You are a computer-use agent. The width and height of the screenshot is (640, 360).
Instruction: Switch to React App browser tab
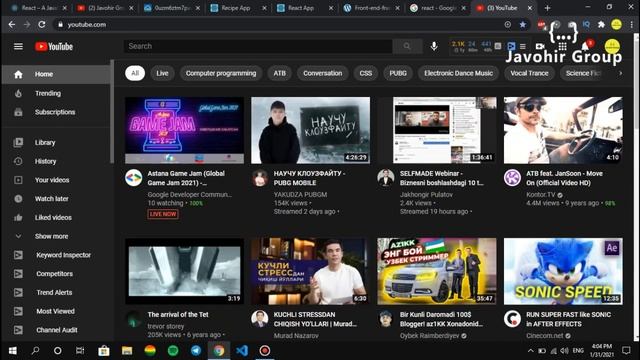[x=301, y=8]
